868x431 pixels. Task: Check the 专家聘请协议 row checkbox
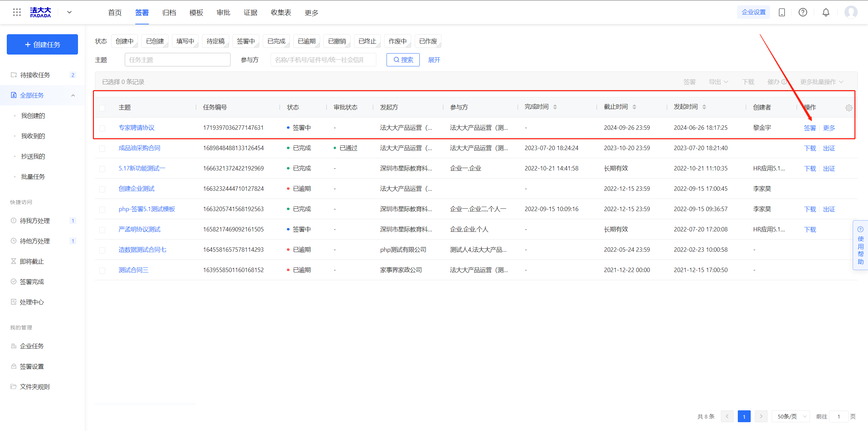[102, 128]
